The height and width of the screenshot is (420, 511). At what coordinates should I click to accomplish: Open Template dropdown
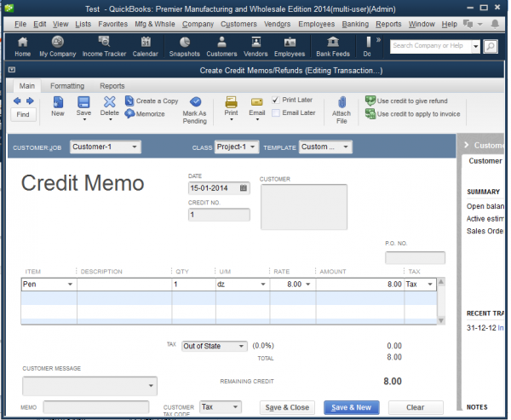point(346,147)
